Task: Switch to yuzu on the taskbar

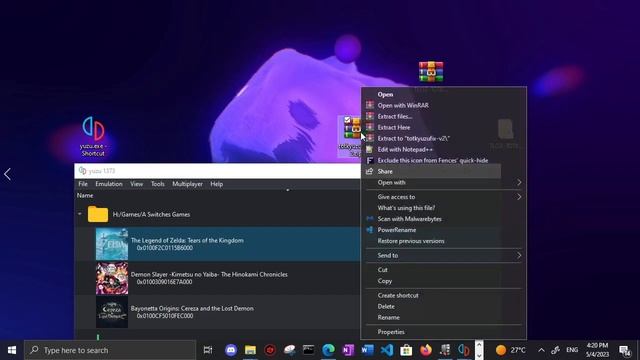Action: click(x=464, y=350)
